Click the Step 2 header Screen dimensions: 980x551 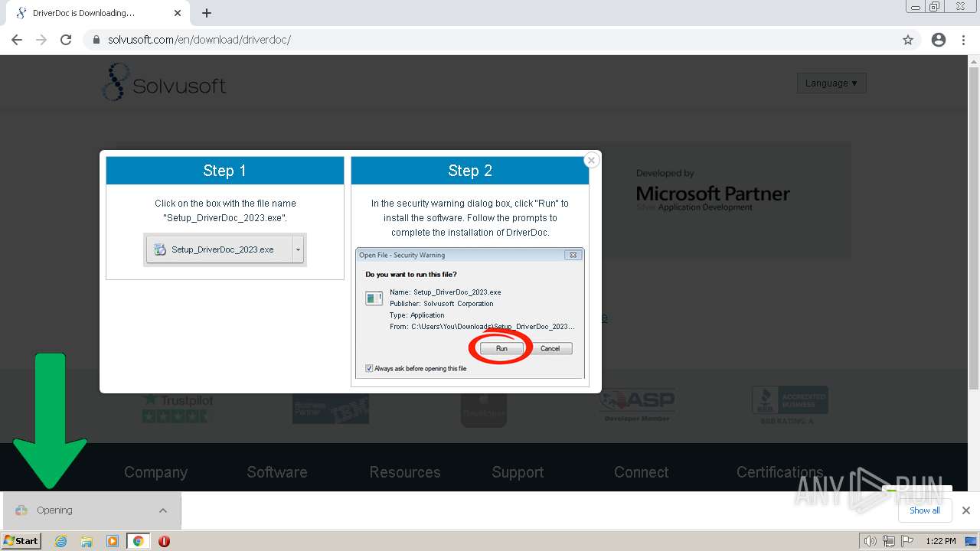click(470, 171)
